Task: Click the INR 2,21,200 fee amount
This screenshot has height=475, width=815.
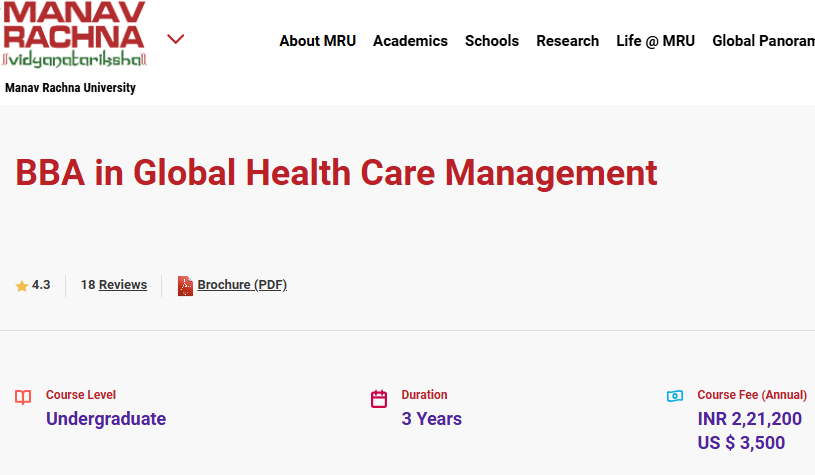Action: coord(749,419)
